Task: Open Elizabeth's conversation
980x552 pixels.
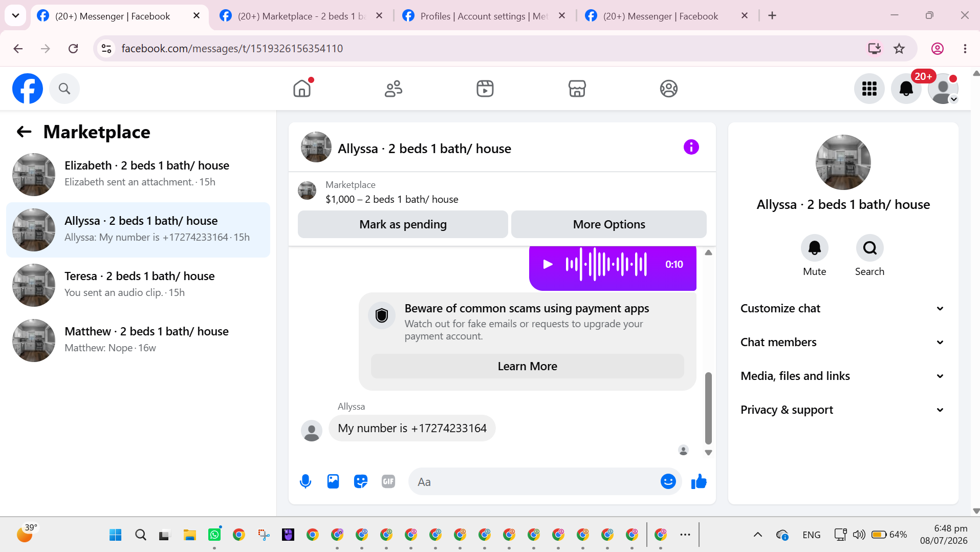Action: (x=138, y=175)
